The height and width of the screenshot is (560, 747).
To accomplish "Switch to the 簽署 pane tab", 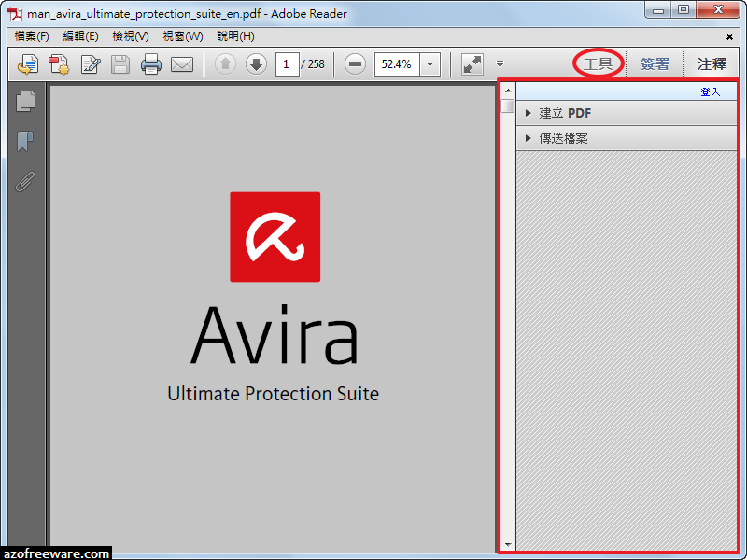I will pos(655,63).
